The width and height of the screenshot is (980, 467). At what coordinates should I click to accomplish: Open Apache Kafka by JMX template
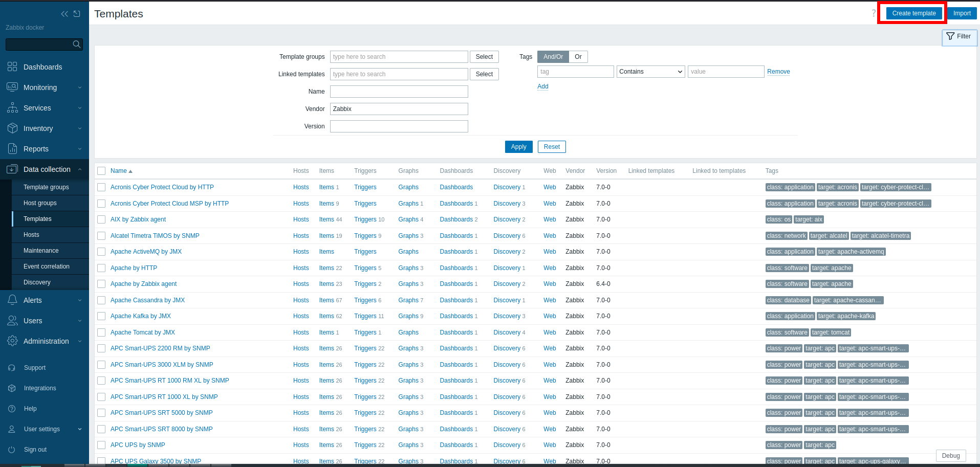click(141, 316)
